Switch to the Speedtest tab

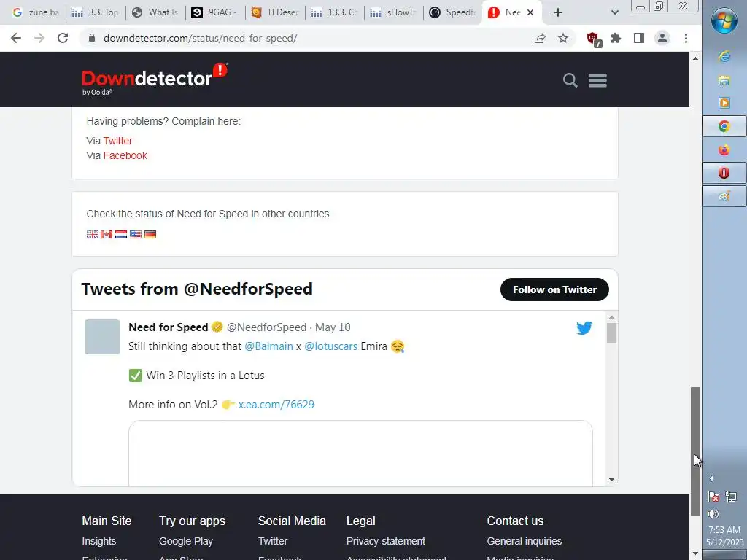tap(454, 12)
